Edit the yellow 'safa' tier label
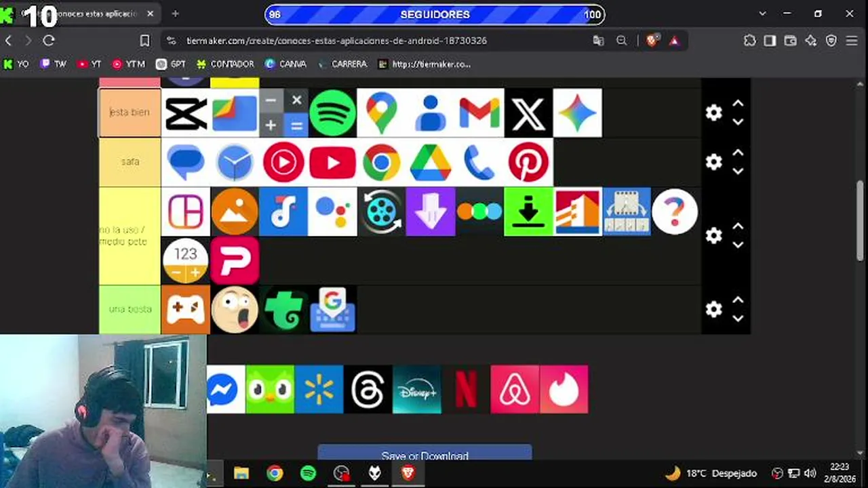868x488 pixels. (130, 162)
